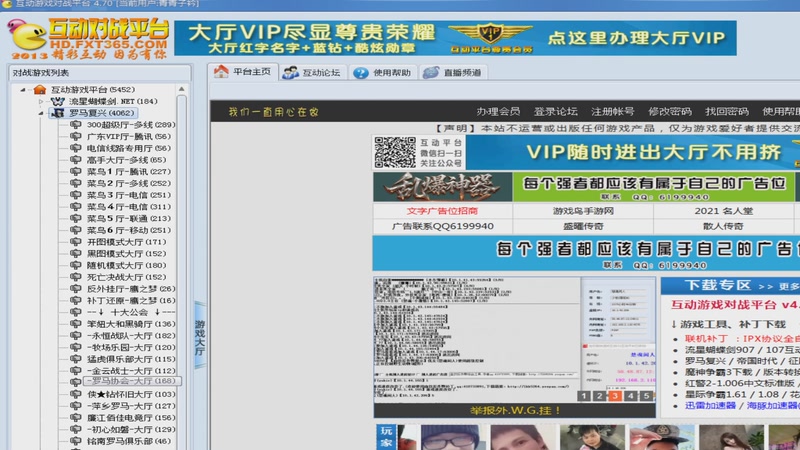Open the 直播频道 tab
The height and width of the screenshot is (450, 800).
pos(453,72)
